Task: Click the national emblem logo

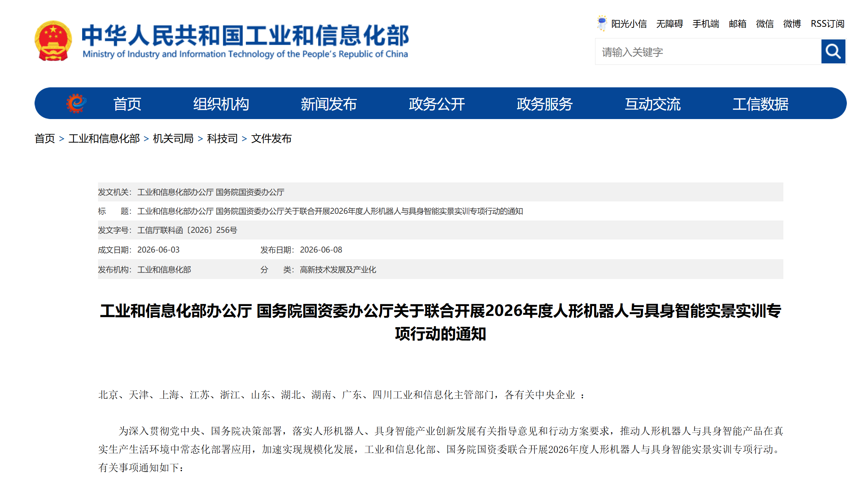Action: 53,41
